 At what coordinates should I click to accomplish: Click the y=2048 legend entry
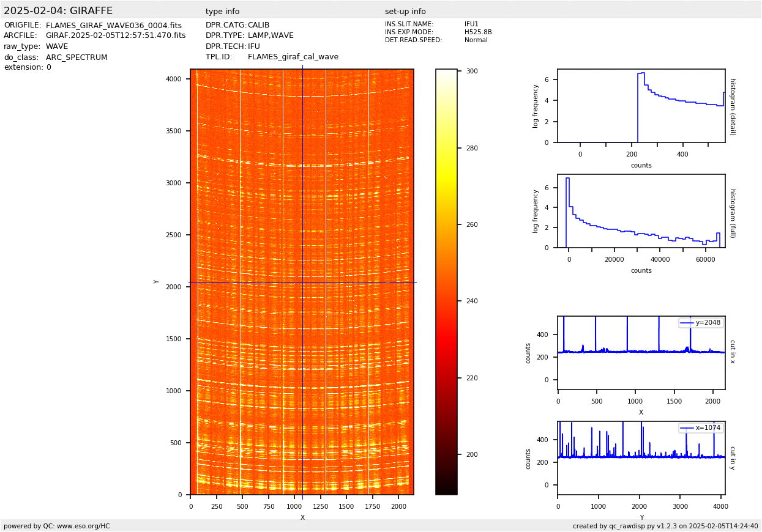[701, 323]
